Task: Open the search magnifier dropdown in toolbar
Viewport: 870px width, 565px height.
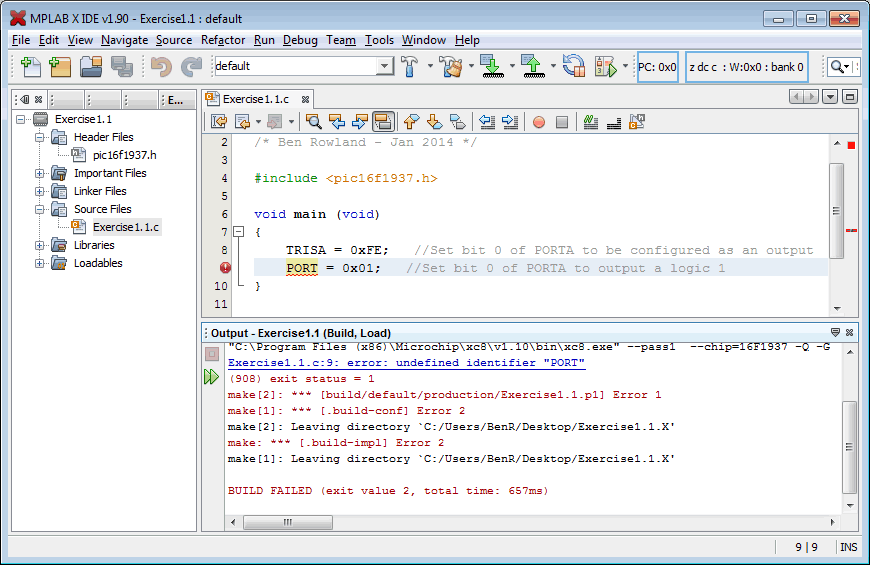Action: 847,67
